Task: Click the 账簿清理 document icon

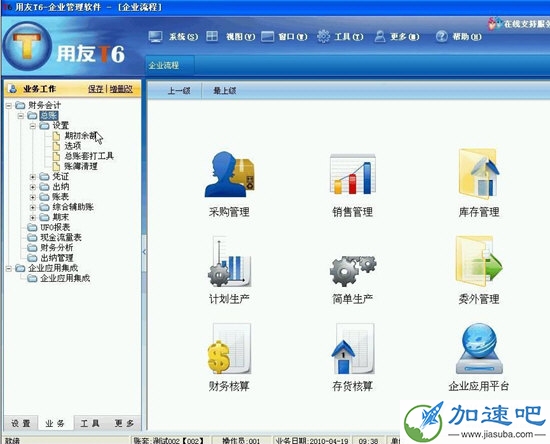Action: click(x=56, y=166)
